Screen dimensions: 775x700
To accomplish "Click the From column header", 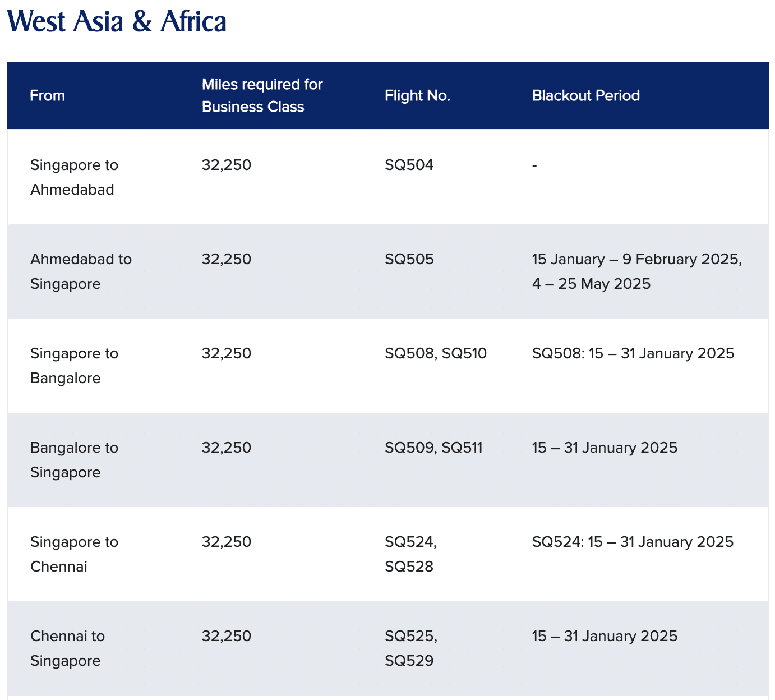I will [48, 95].
